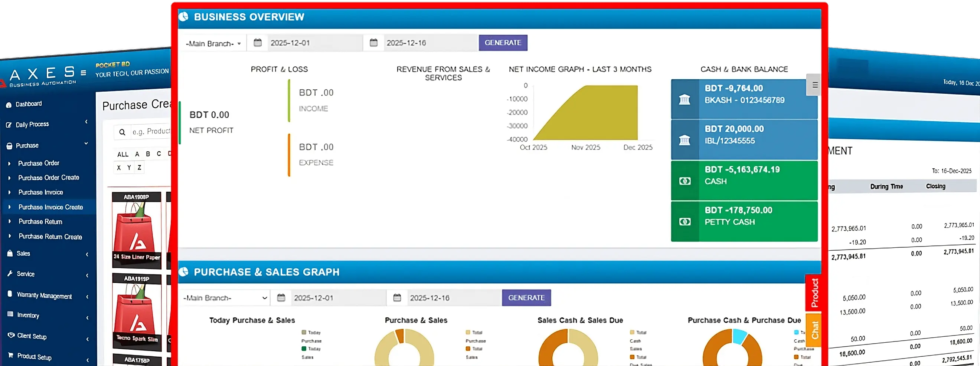Click the Purchase & Sales Graph pie icon
980x366 pixels.
click(183, 271)
